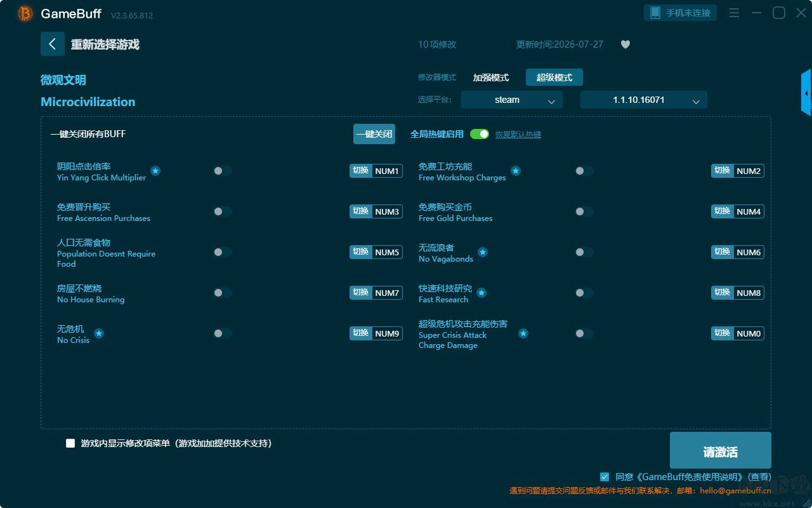The height and width of the screenshot is (508, 812).
Task: Enable Free Workshop Charges toggle
Action: tap(584, 171)
